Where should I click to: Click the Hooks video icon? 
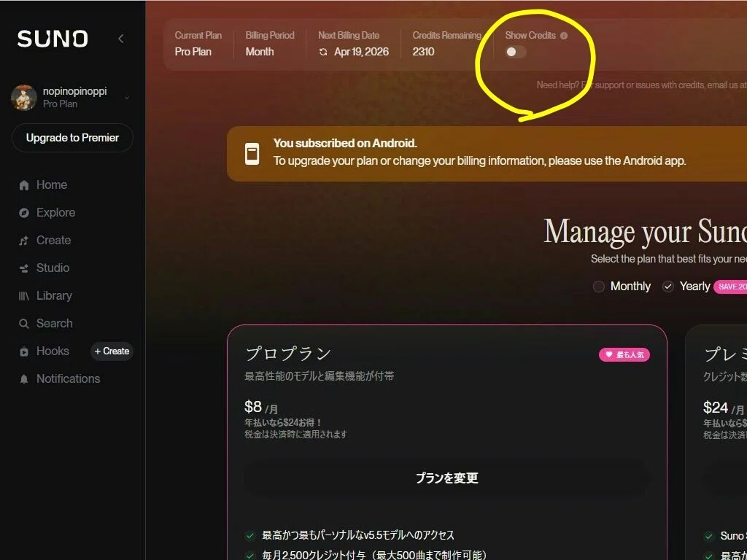point(24,352)
